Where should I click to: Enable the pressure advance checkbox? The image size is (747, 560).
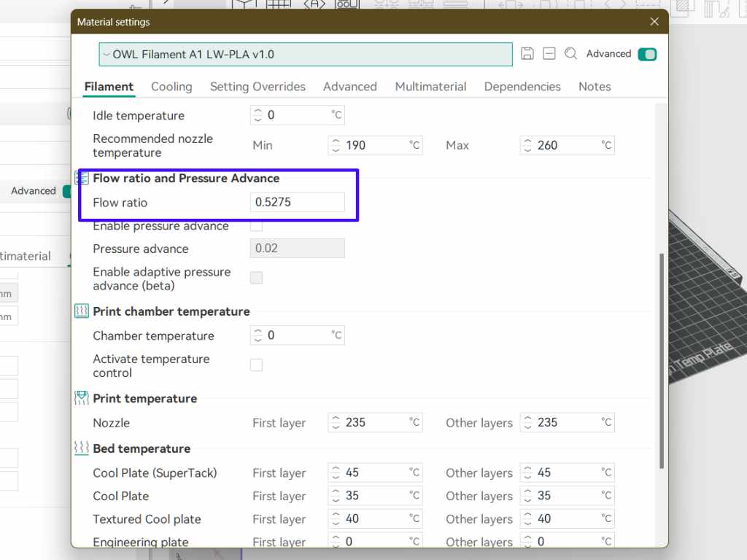pos(256,226)
